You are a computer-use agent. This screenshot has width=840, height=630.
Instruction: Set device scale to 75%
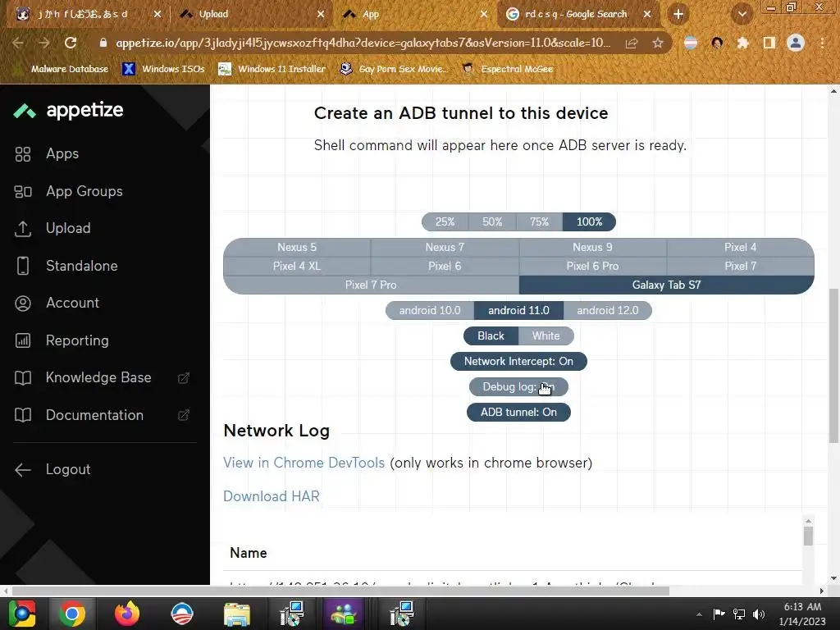click(x=539, y=221)
